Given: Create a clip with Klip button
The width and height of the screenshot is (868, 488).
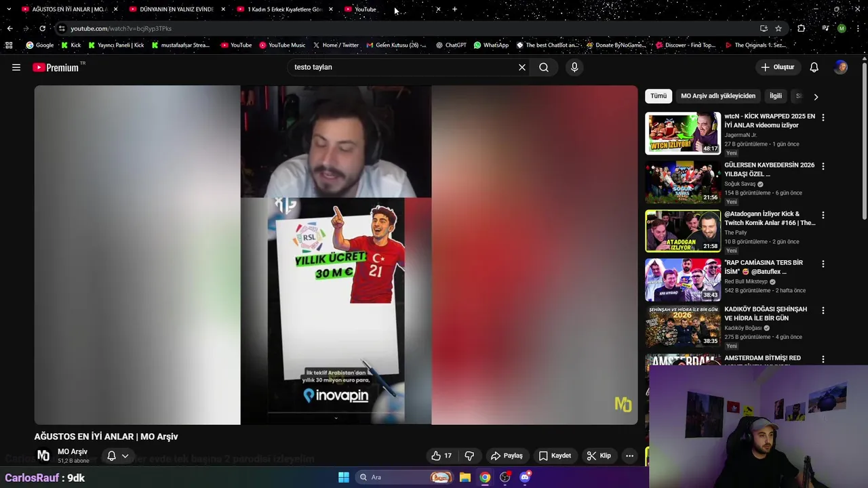Looking at the screenshot, I should pos(599,455).
